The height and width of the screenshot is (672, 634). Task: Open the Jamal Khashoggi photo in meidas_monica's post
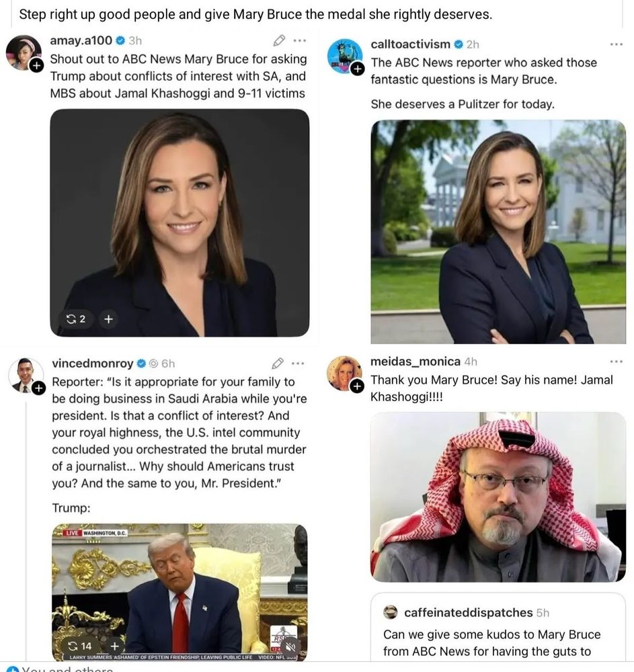(x=498, y=497)
